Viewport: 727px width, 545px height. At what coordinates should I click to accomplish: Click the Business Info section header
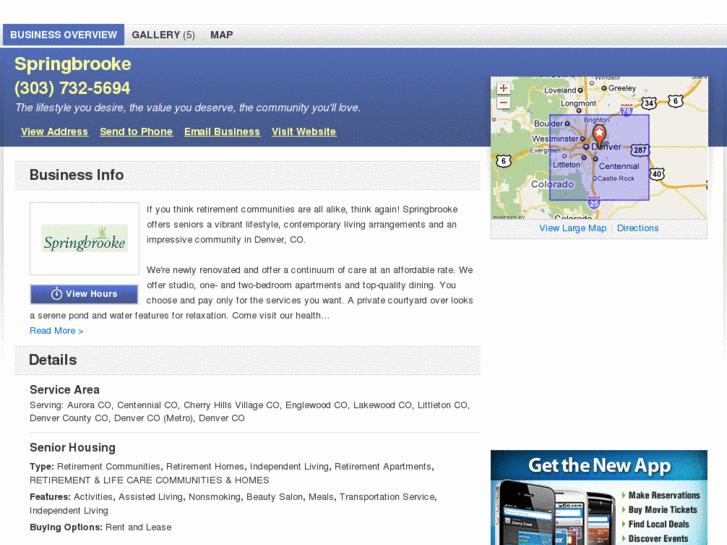click(x=248, y=175)
